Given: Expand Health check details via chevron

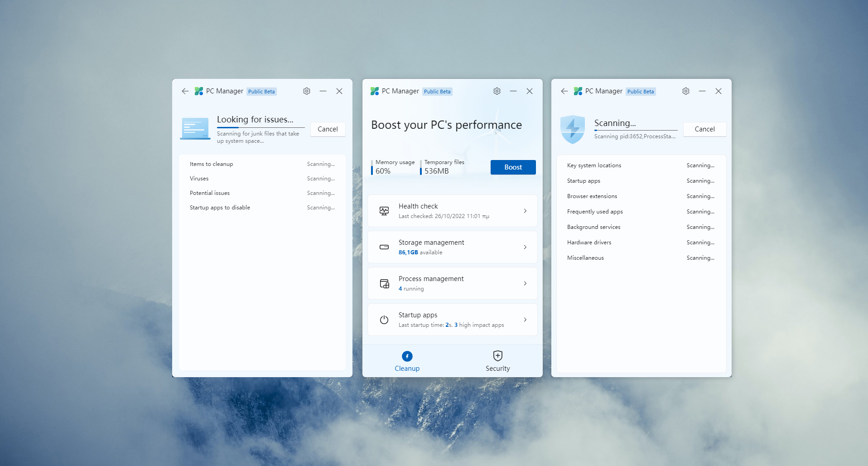Looking at the screenshot, I should coord(525,211).
